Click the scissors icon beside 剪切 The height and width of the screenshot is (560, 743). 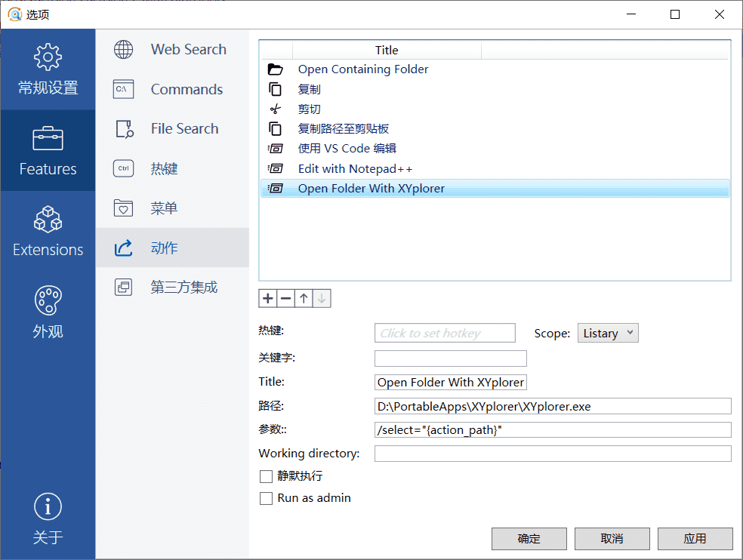point(276,109)
